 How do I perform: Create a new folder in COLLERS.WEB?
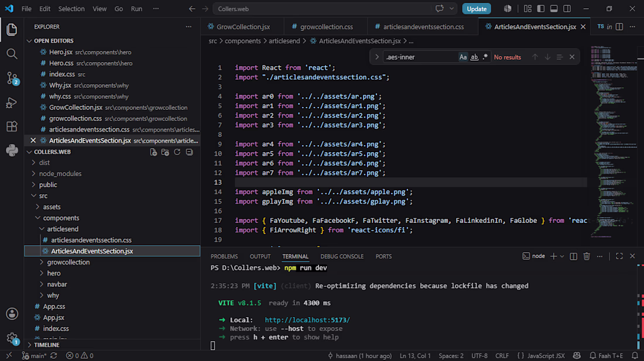165,152
